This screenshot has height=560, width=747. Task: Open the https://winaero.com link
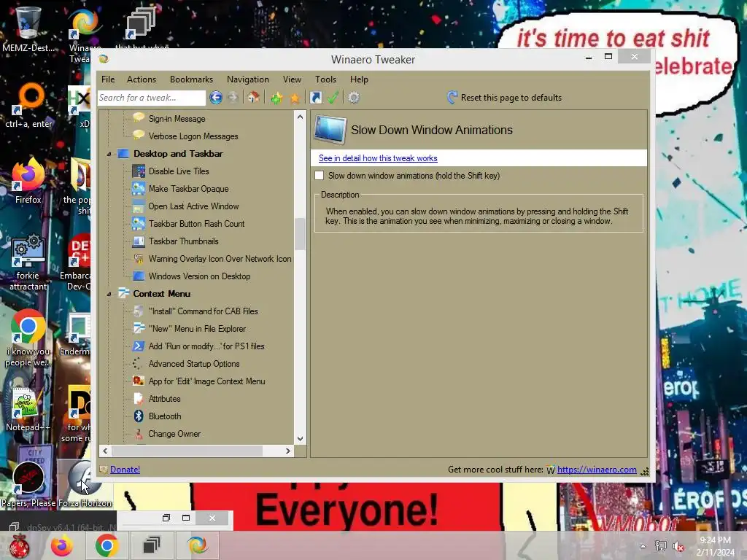coord(597,470)
